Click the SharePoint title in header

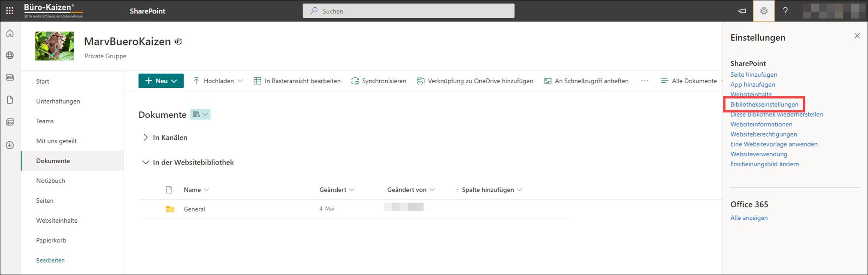coord(148,11)
